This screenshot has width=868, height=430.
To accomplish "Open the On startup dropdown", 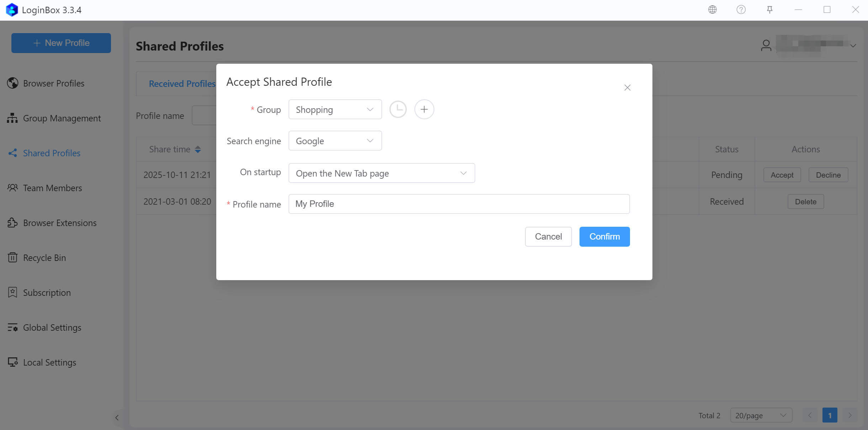I will [x=381, y=173].
